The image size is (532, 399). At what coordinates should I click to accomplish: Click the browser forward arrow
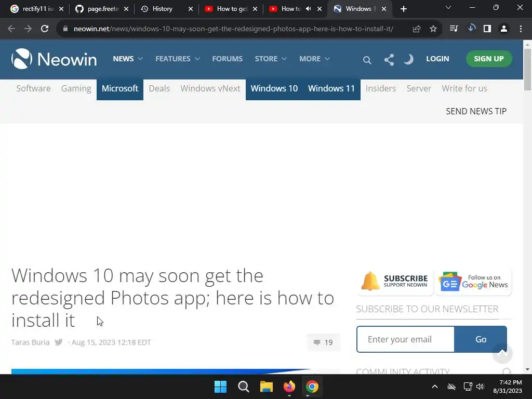pos(28,29)
